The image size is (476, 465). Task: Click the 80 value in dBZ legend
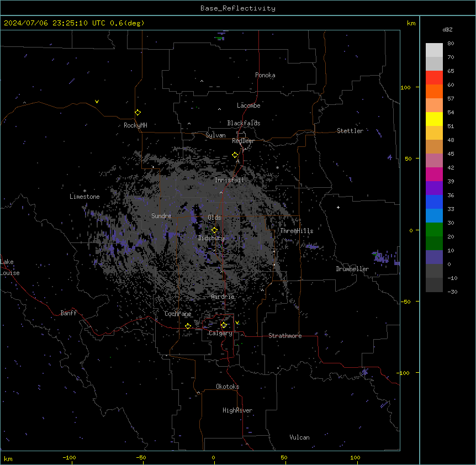pyautogui.click(x=451, y=44)
